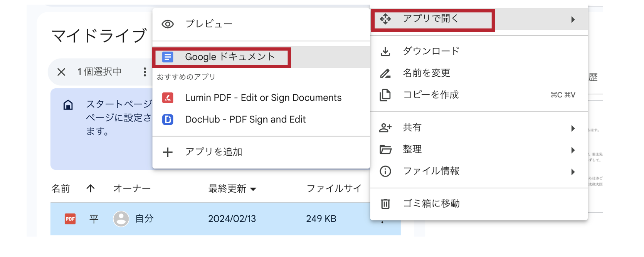Screen dimensions: 644x257
Task: Click the おすすめのアプリ section label
Action: 186,77
